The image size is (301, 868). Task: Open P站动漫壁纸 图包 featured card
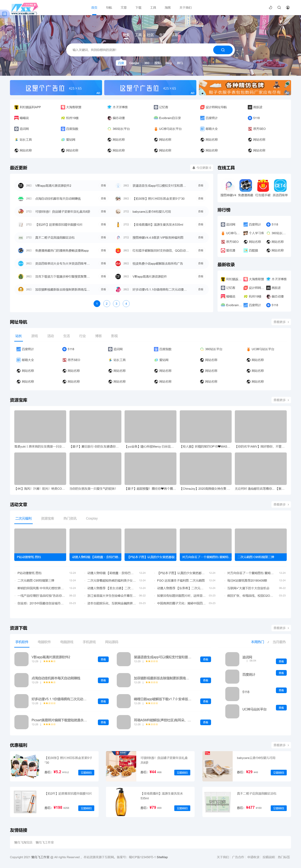(40, 545)
